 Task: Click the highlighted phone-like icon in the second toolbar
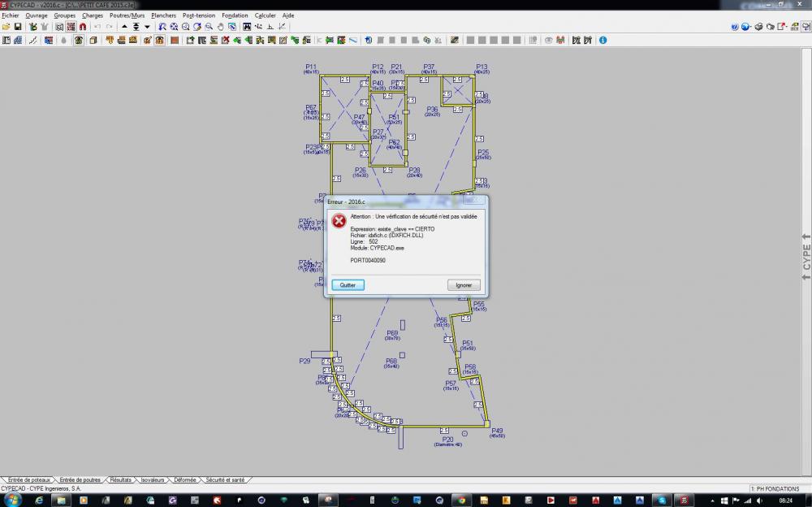tap(79, 40)
